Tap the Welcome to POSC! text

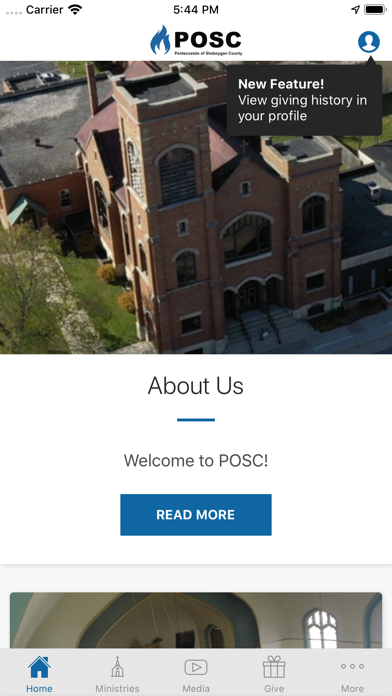coord(196,461)
